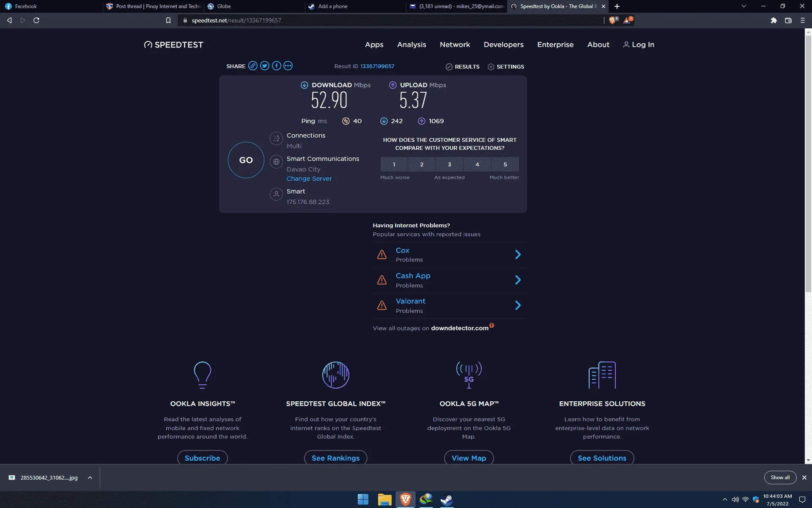Switch to the Facebook tab

[x=51, y=6]
